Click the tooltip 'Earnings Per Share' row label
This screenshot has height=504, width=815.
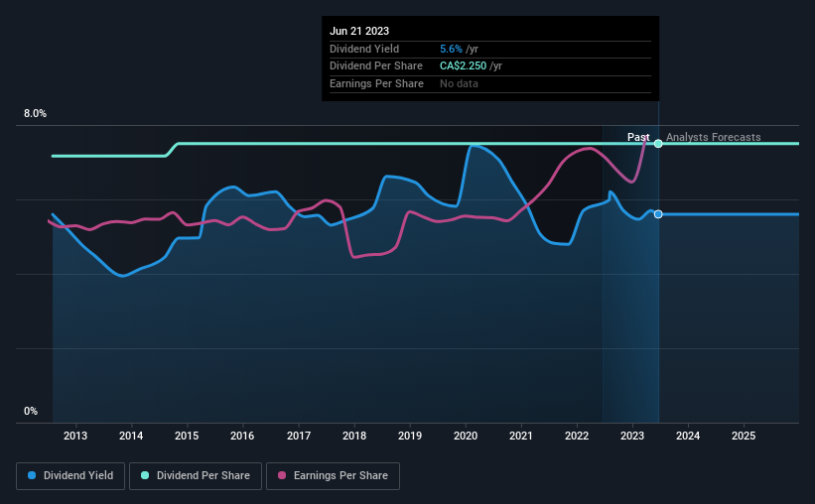(x=376, y=83)
